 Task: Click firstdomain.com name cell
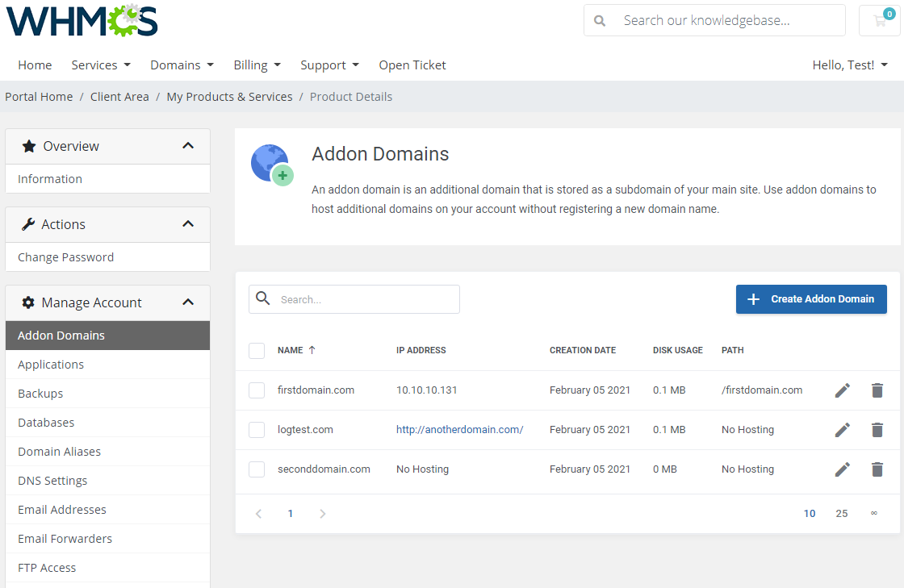click(x=316, y=390)
